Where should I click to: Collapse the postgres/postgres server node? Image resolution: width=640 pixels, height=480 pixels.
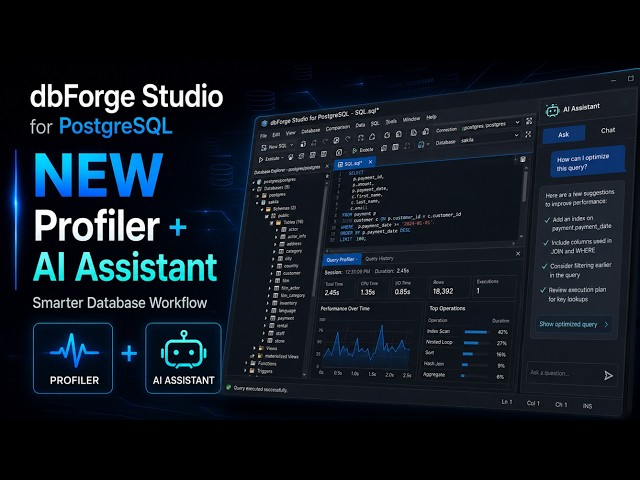tap(253, 182)
